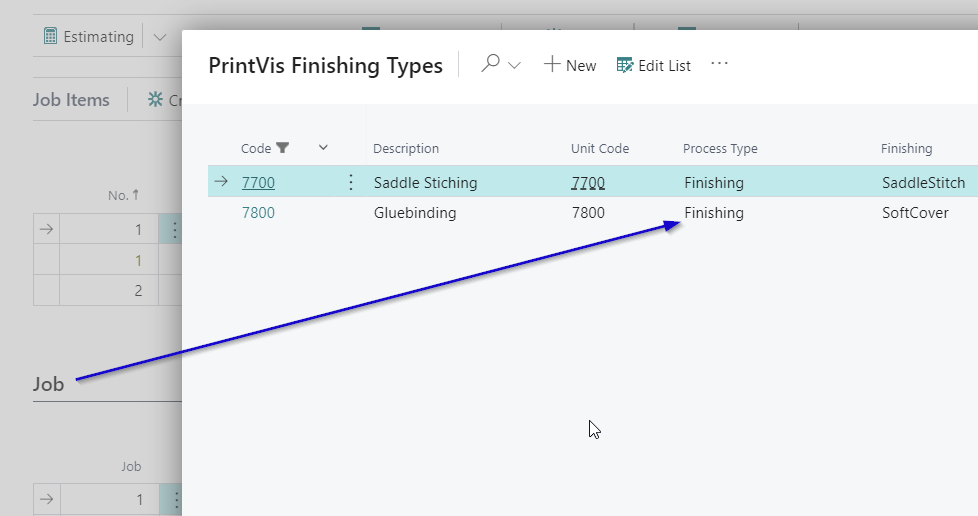
Task: Click the SoftCover finishing value
Action: tap(915, 213)
